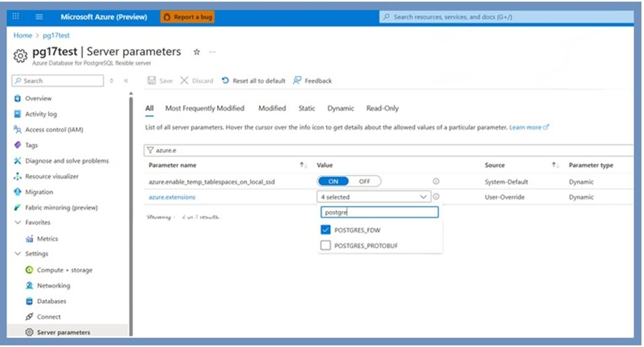Click the global search resources field

tap(507, 17)
